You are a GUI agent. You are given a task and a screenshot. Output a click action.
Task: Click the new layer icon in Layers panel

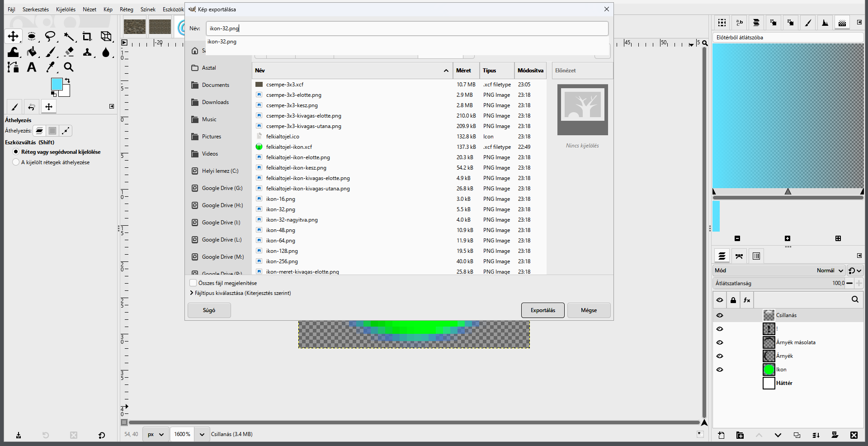click(721, 435)
